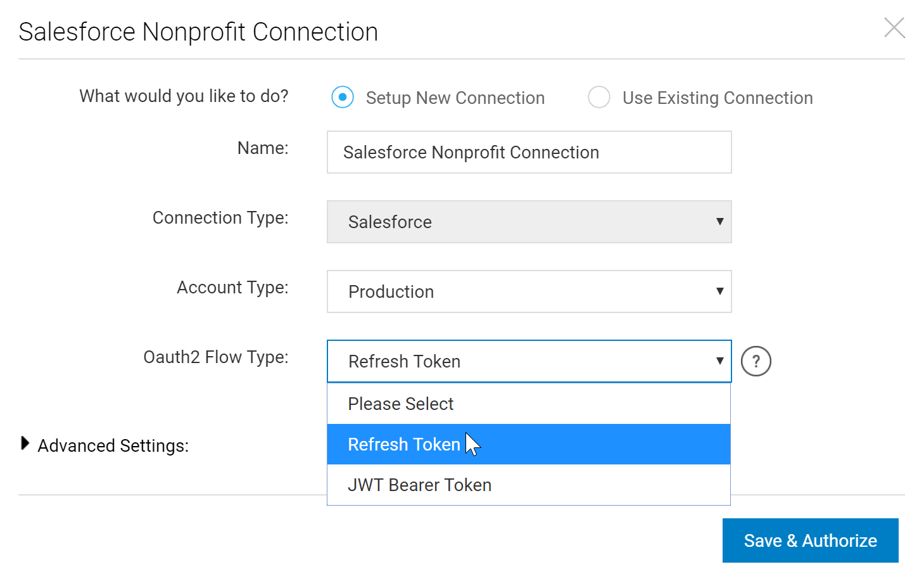This screenshot has height=588, width=924.
Task: Click the Name input field
Action: coord(529,152)
